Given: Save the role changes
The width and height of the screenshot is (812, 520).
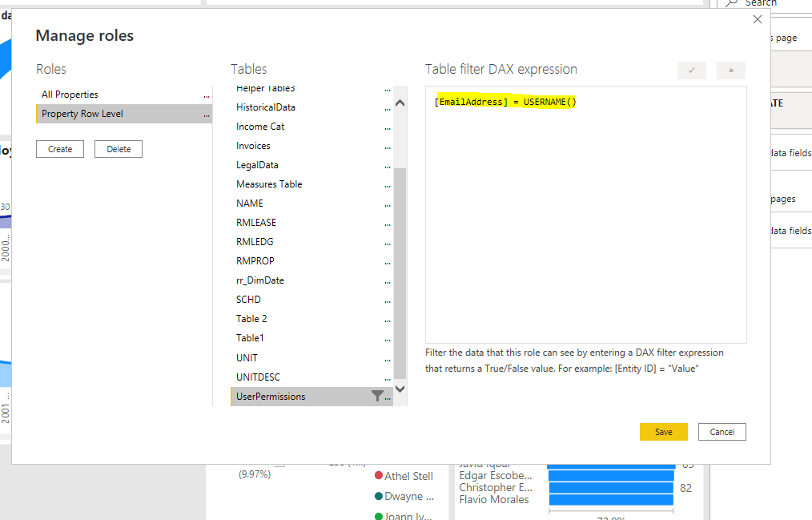Looking at the screenshot, I should pyautogui.click(x=663, y=432).
